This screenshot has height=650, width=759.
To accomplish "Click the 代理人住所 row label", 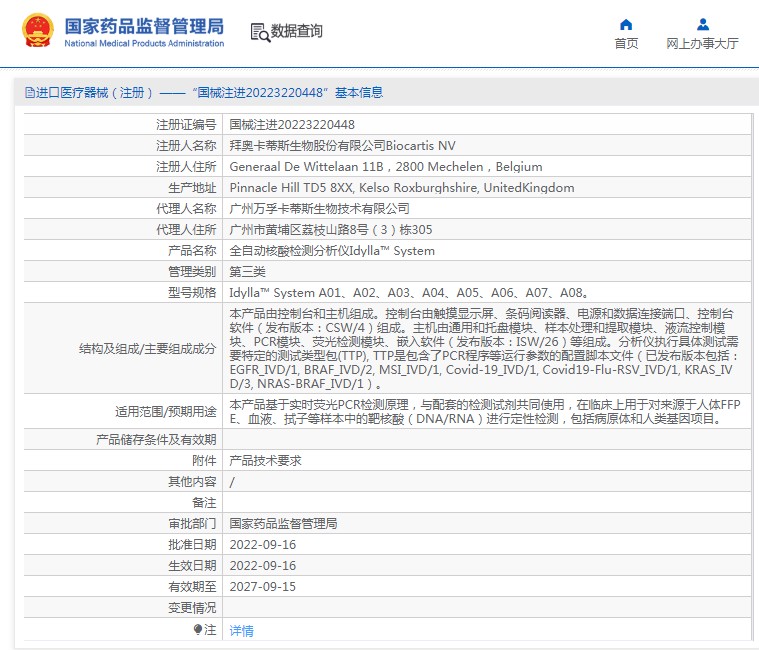I will pos(186,230).
